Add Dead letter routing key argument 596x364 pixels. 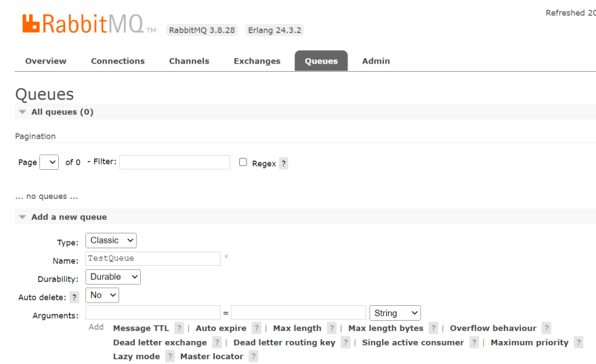[x=284, y=343]
